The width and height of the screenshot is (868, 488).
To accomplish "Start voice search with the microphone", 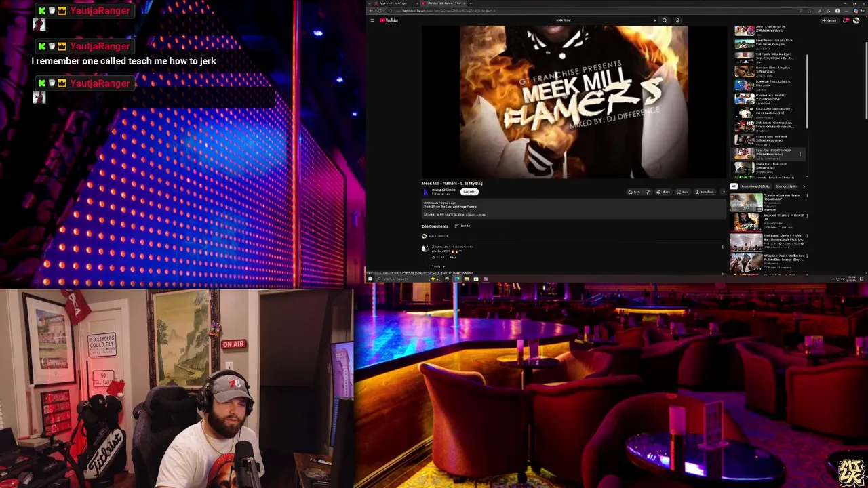I will (677, 20).
